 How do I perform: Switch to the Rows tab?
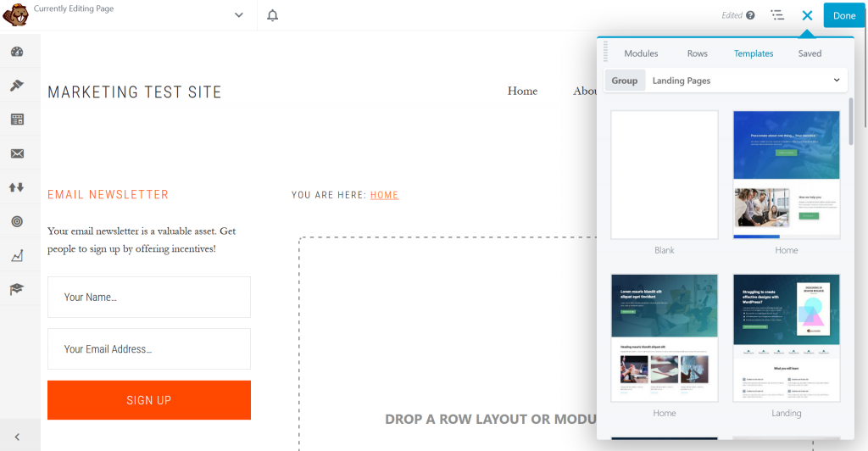click(697, 53)
